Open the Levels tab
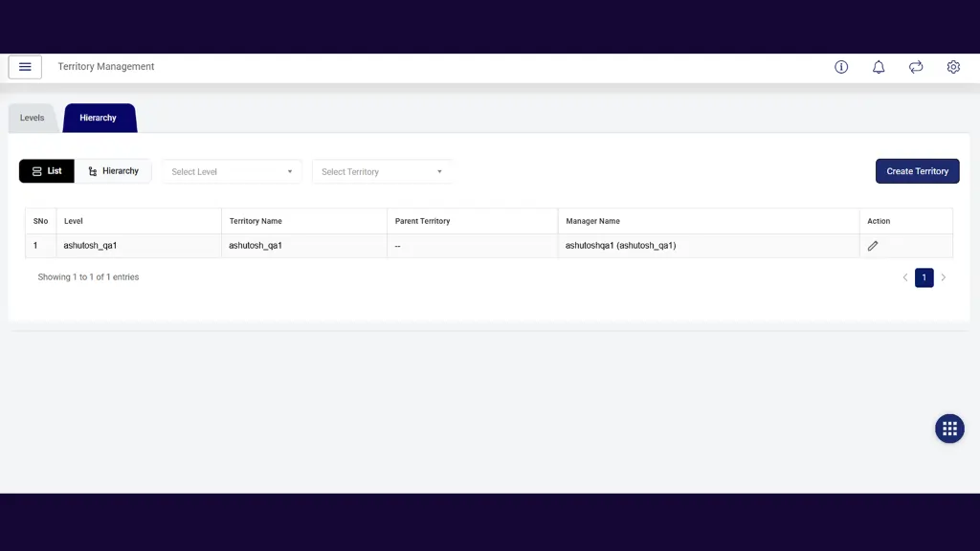The width and height of the screenshot is (980, 551). coord(33,118)
